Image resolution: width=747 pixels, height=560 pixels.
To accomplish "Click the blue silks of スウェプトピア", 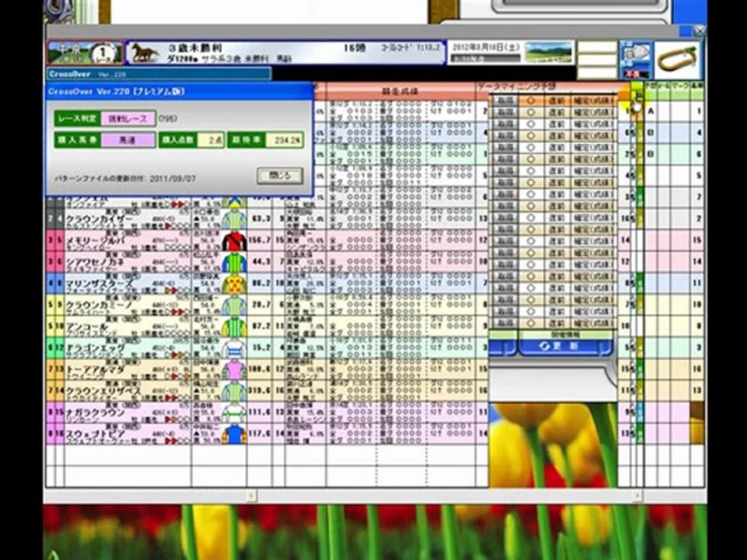I will [x=234, y=434].
